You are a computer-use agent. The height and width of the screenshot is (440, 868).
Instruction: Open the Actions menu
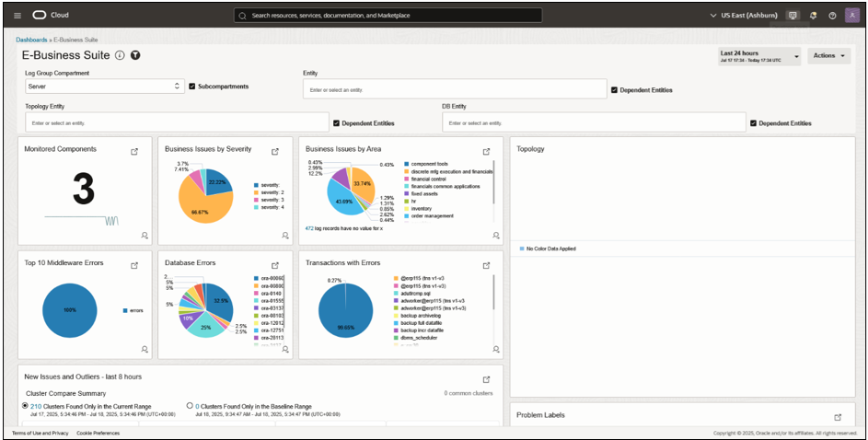pyautogui.click(x=828, y=56)
